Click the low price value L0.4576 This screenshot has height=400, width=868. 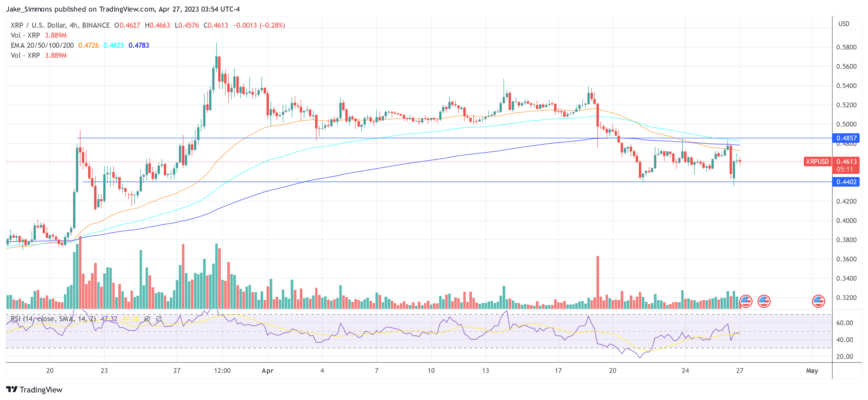[187, 25]
